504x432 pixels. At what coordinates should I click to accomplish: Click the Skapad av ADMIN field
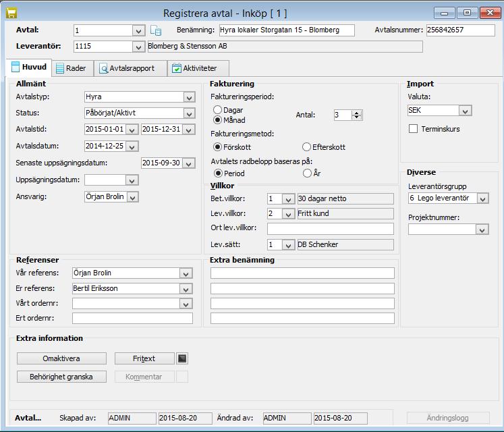pyautogui.click(x=132, y=418)
